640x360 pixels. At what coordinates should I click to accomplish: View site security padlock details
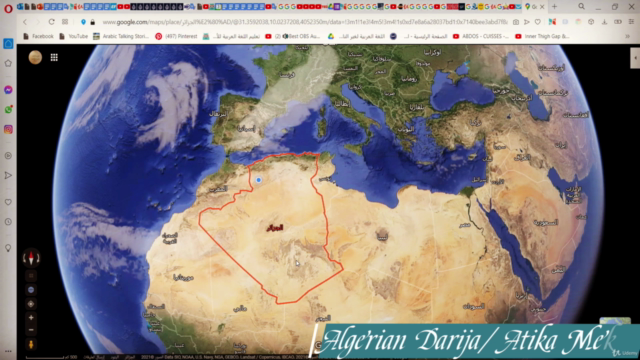[93, 22]
